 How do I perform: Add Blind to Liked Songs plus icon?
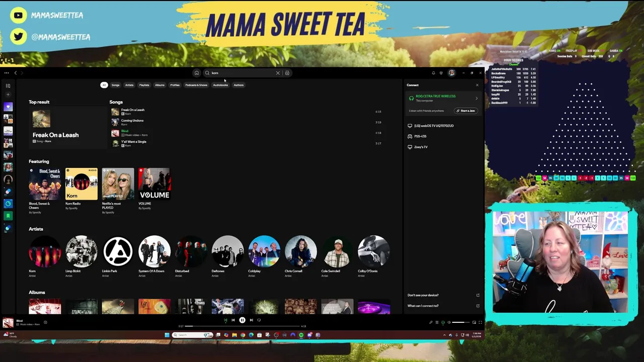tap(45, 322)
